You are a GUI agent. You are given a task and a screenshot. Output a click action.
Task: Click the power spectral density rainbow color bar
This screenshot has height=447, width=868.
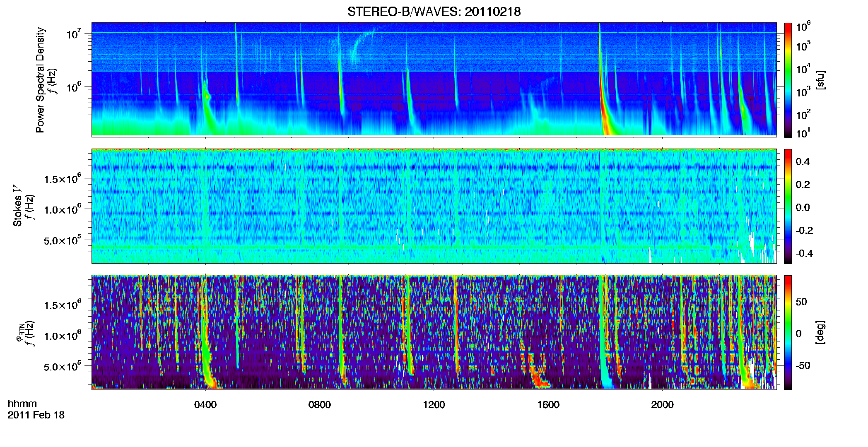click(788, 80)
